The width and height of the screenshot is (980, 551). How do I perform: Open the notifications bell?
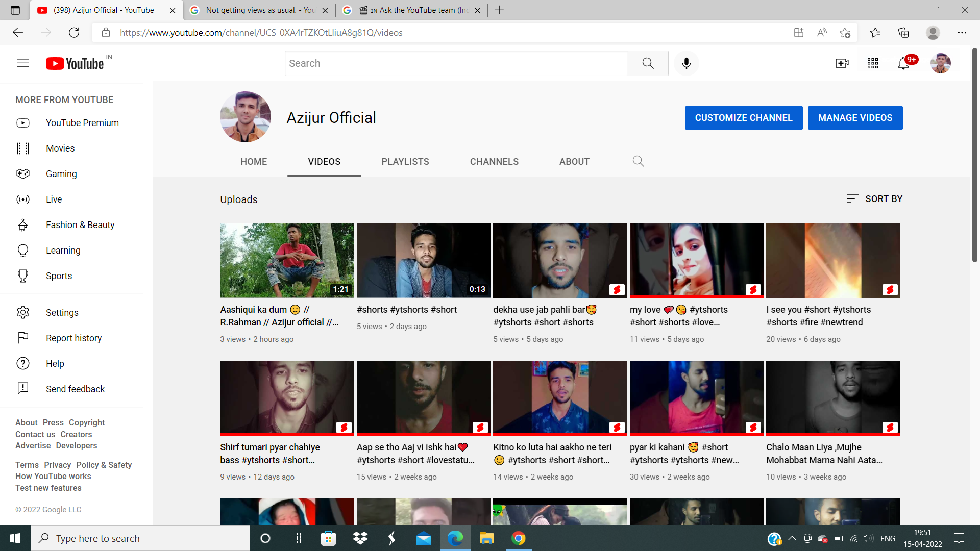(x=903, y=63)
